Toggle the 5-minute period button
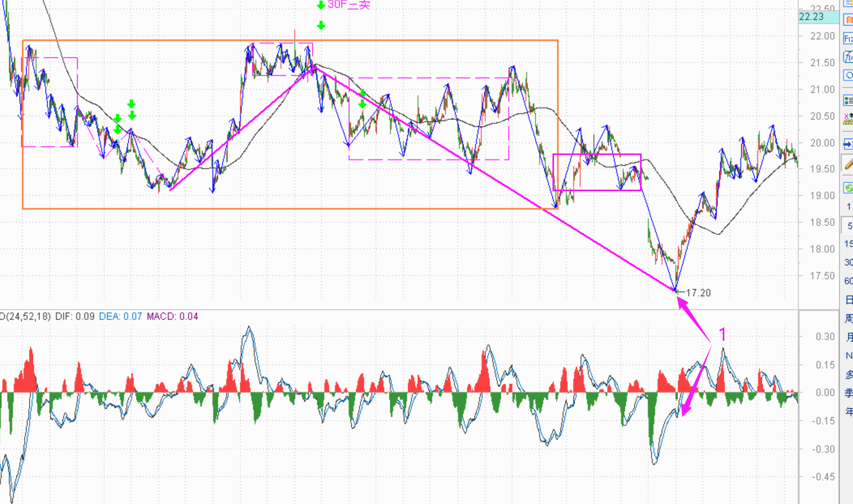 [849, 226]
